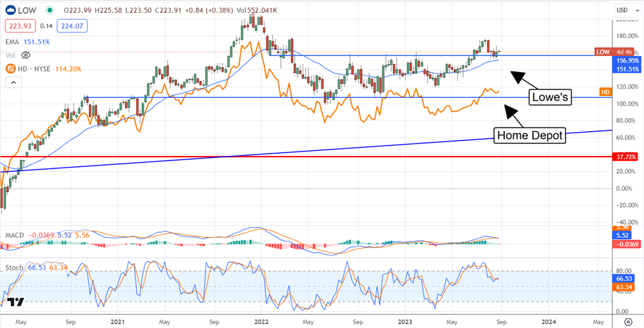
Task: Select the HD · NYSE comparison symbol label
Action: (35, 68)
